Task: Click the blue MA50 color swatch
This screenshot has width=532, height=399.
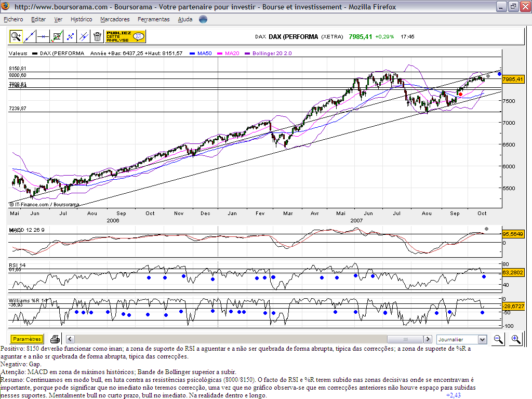Action: [192, 54]
